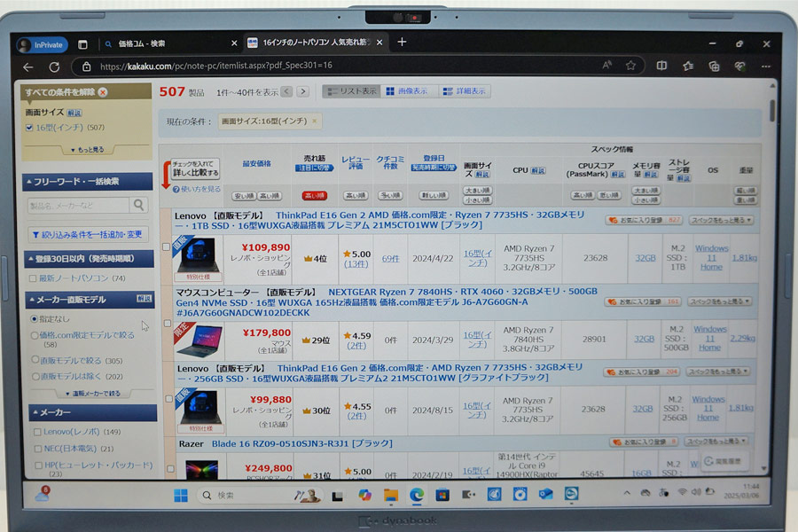Open split screen icon in the toolbar

pos(661,66)
